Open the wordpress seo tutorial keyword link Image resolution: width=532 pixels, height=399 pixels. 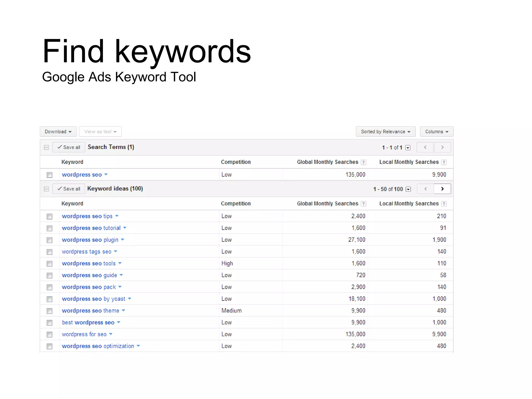91,228
